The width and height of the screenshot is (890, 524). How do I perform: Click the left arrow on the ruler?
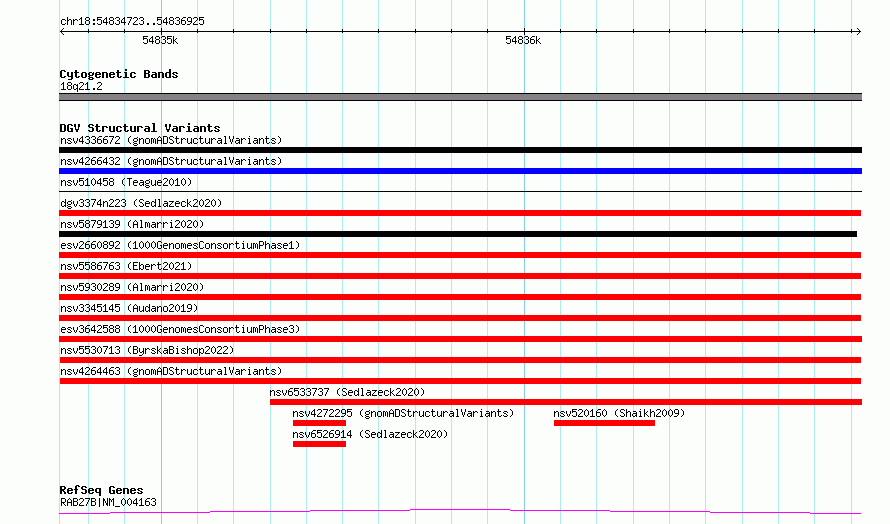point(62,31)
